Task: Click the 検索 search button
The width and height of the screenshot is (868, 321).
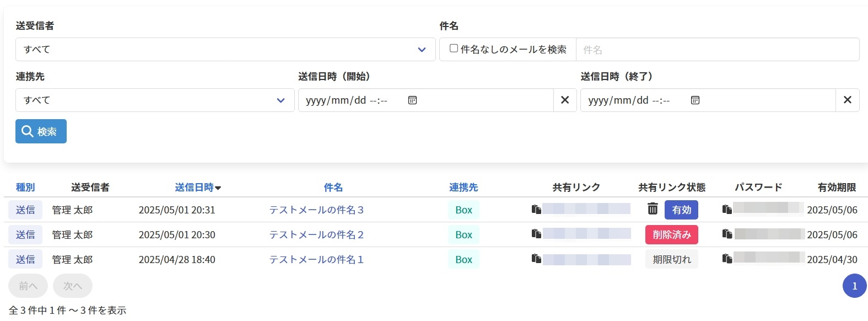Action: pyautogui.click(x=41, y=131)
